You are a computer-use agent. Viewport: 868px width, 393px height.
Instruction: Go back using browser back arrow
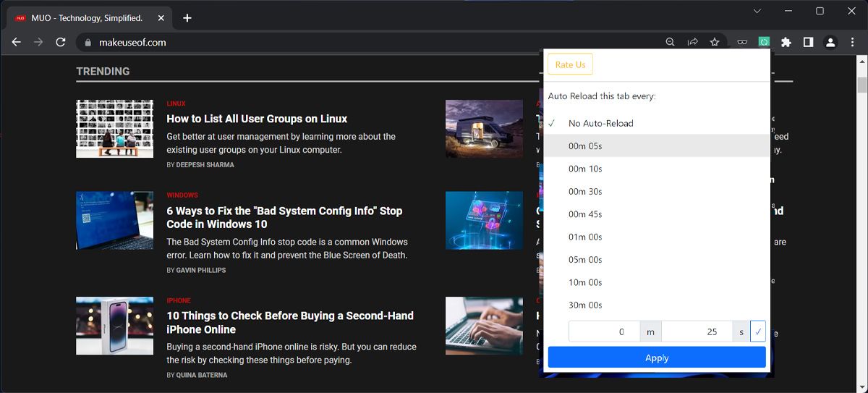point(16,42)
